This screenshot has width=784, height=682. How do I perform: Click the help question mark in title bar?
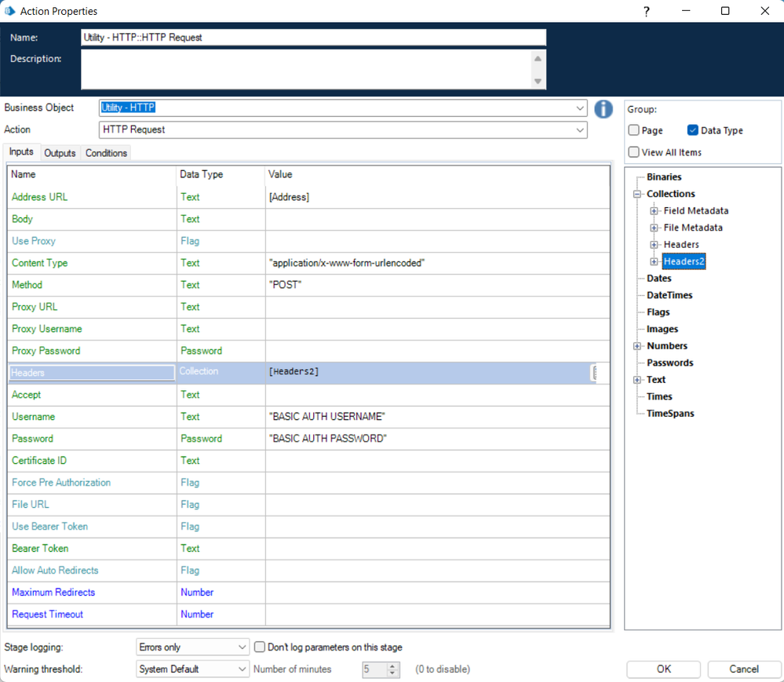click(x=646, y=11)
